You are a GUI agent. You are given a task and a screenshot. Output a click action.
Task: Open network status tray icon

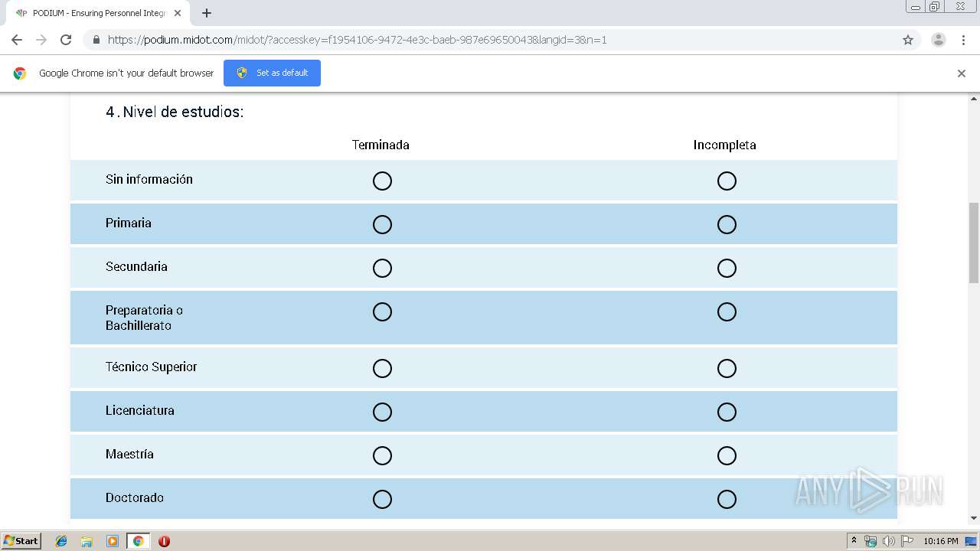coord(871,541)
